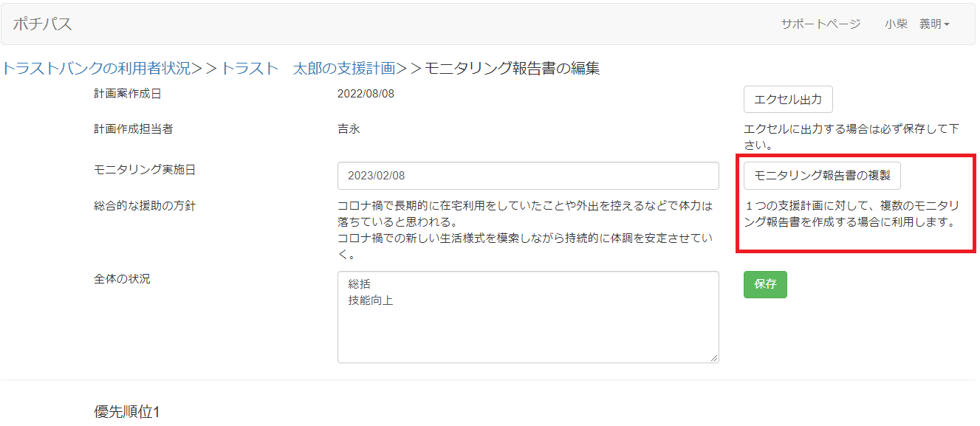Screen dimensions: 980x426
Task: Click the 総合的な援助の方針 description paragraph
Action: (524, 230)
